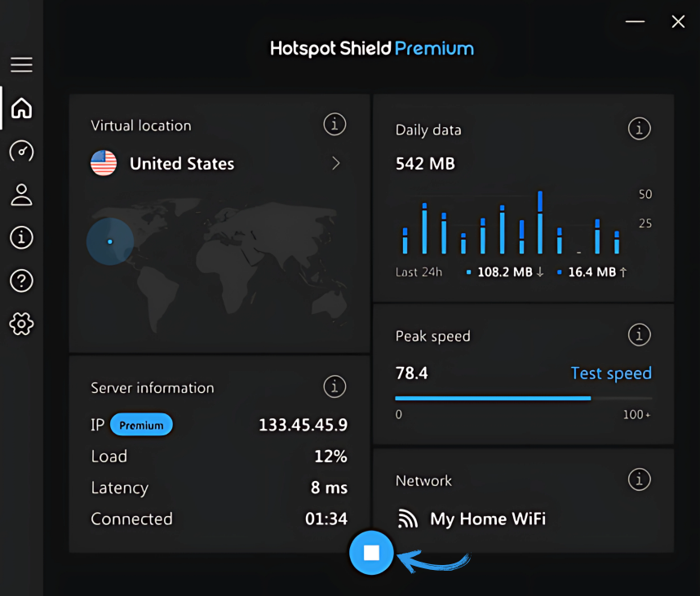Show info for Server information

334,386
